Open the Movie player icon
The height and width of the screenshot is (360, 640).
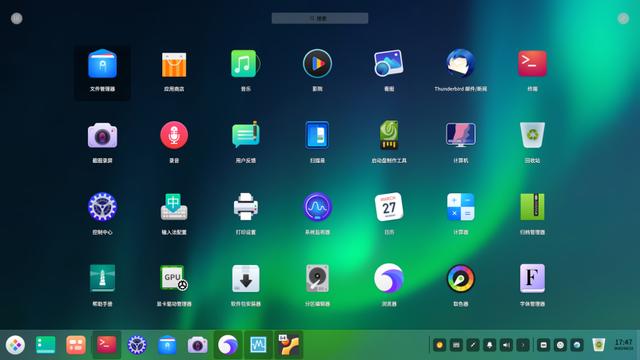[317, 64]
